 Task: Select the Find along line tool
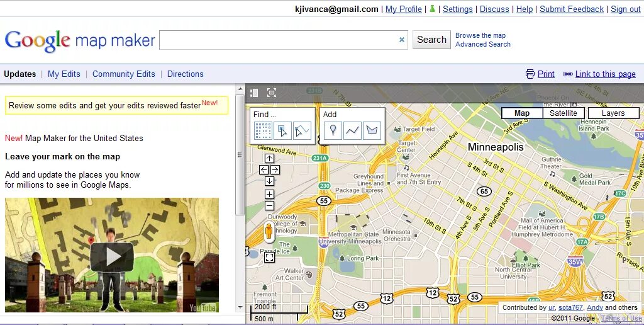coord(303,131)
